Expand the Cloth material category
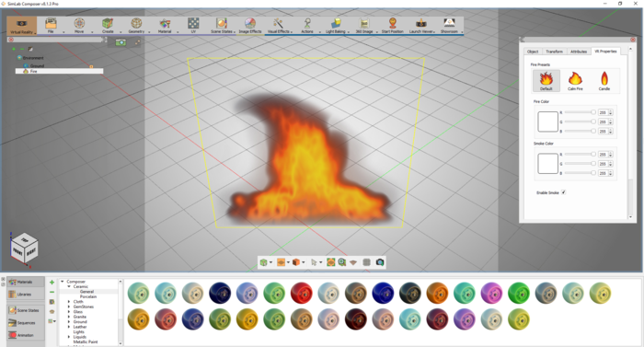Screen dimensions: 644x347 pos(69,302)
